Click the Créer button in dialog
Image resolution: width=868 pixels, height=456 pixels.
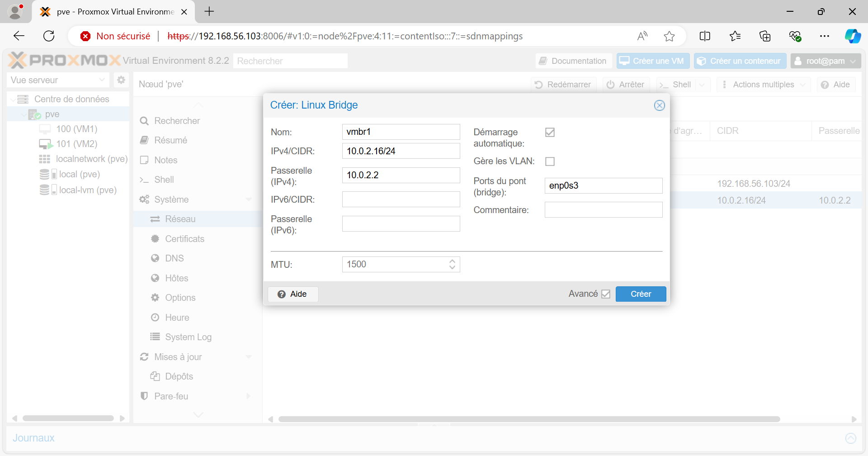(641, 294)
